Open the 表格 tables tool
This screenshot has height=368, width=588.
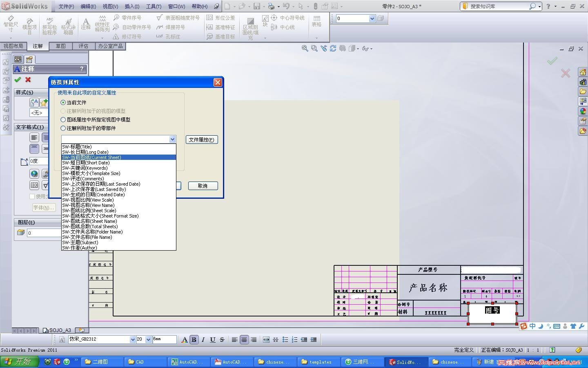coord(316,22)
